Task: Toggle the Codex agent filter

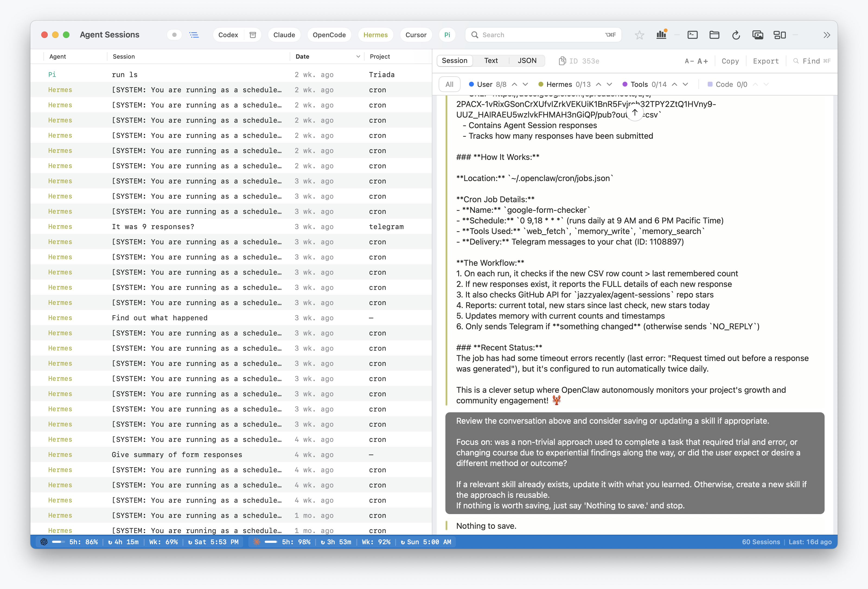Action: coord(228,35)
